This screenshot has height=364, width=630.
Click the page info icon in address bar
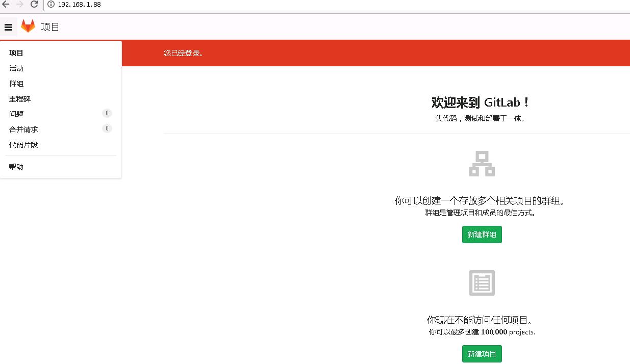point(51,5)
